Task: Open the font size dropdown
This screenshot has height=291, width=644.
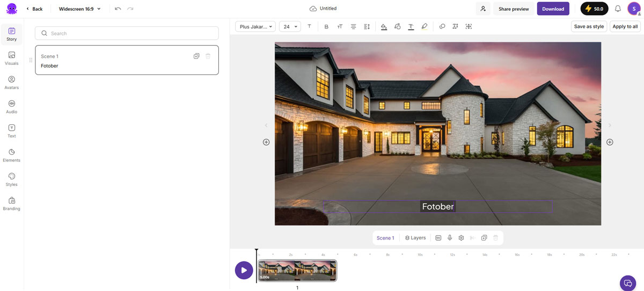Action: click(x=290, y=26)
